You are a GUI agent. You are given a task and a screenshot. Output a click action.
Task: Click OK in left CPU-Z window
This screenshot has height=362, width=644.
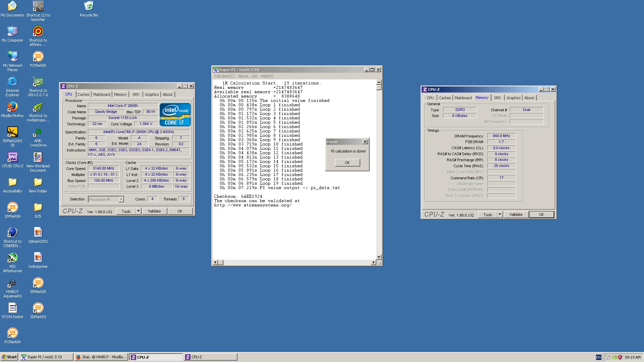[x=180, y=211]
